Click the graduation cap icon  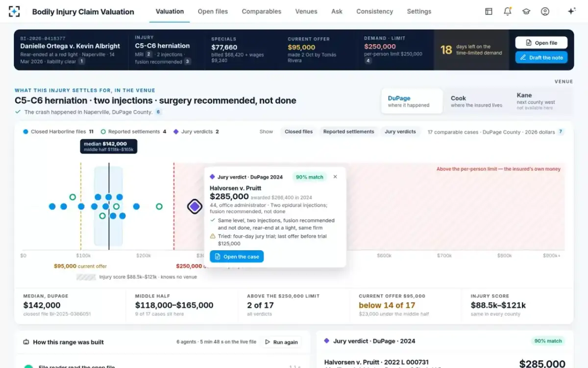(526, 11)
